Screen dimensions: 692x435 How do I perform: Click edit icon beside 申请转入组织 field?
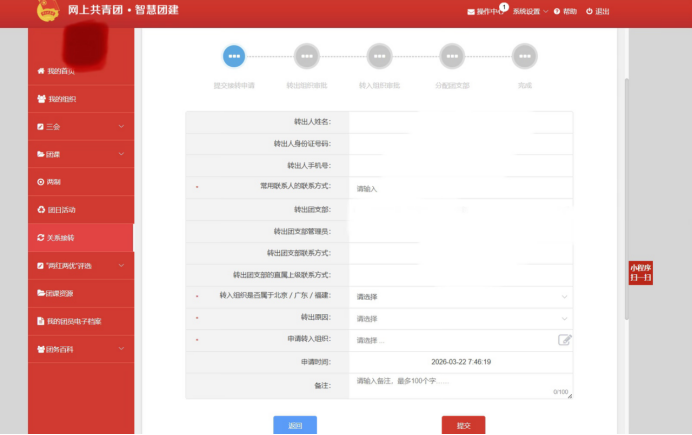[565, 340]
